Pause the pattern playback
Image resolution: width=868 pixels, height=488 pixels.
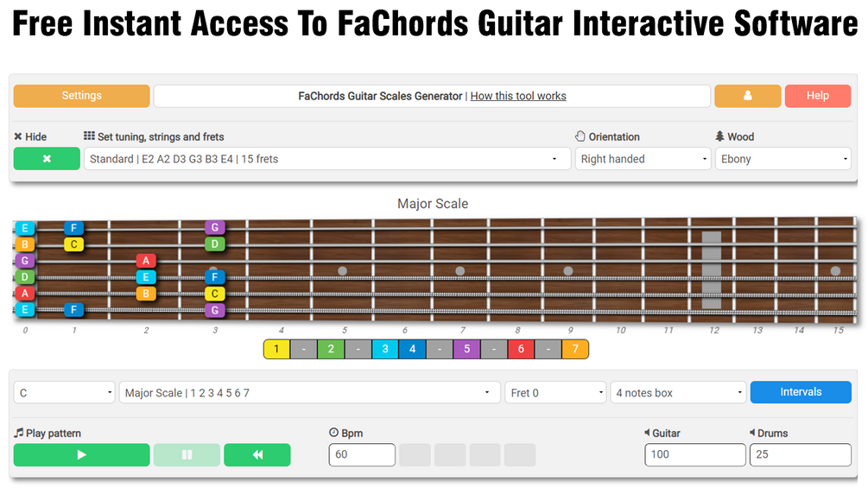pos(187,455)
